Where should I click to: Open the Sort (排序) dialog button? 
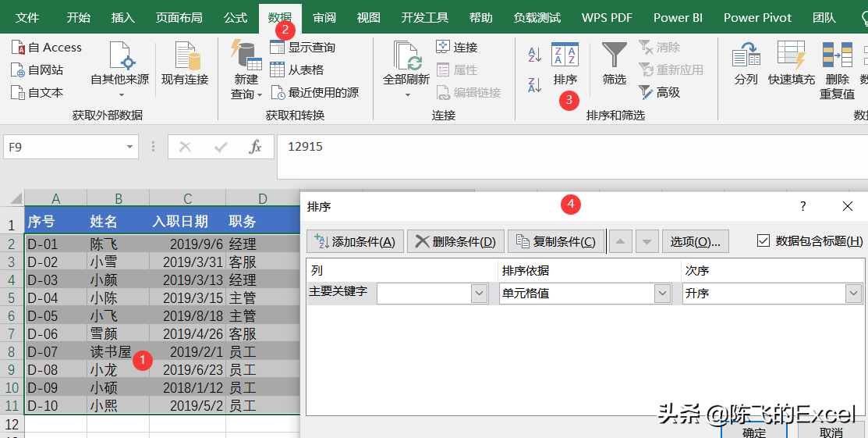click(565, 64)
